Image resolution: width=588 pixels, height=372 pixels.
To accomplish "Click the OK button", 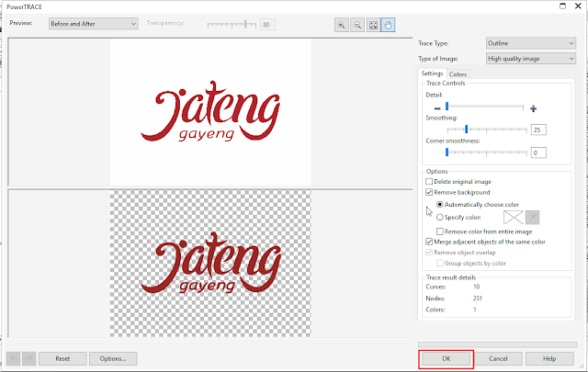I will 446,359.
